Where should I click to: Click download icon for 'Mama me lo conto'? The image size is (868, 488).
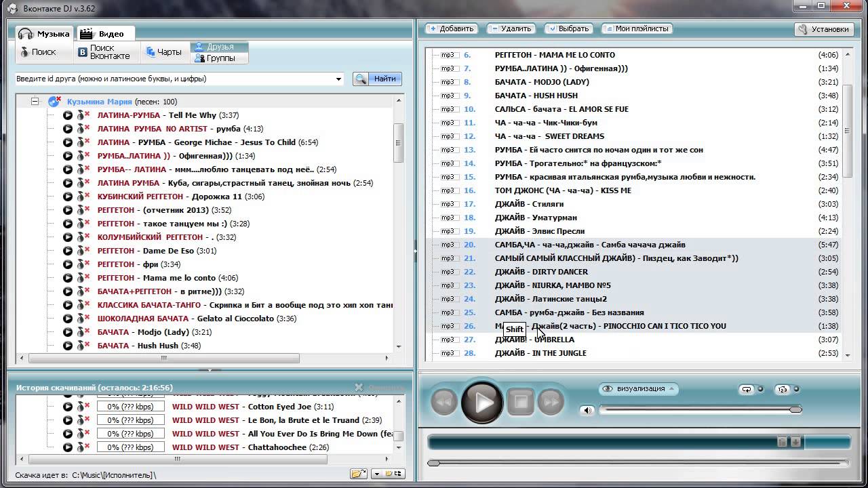tap(83, 278)
